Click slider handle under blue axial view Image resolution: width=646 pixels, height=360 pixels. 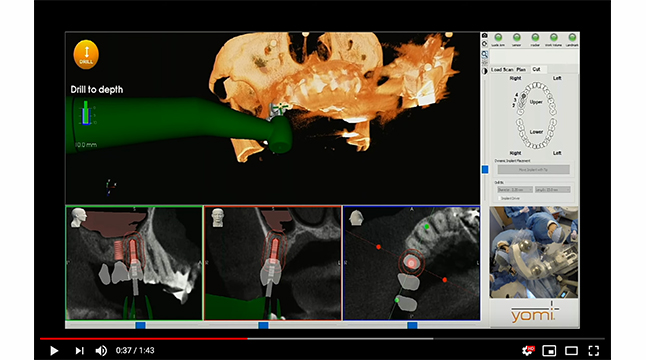point(412,325)
